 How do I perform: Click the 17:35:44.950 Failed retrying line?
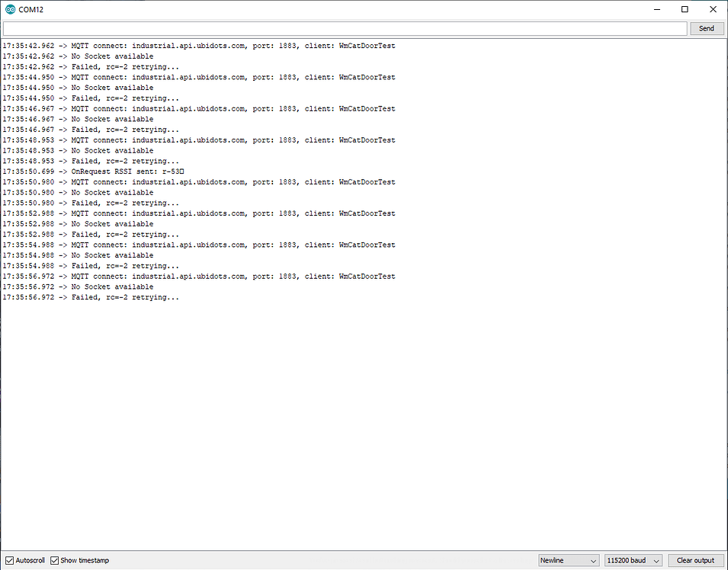tap(91, 98)
